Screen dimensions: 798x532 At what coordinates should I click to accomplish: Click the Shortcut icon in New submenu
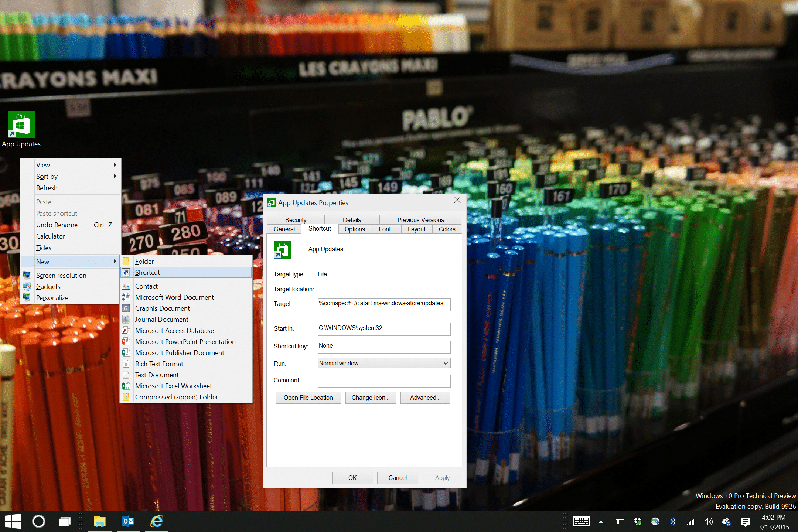tap(126, 272)
